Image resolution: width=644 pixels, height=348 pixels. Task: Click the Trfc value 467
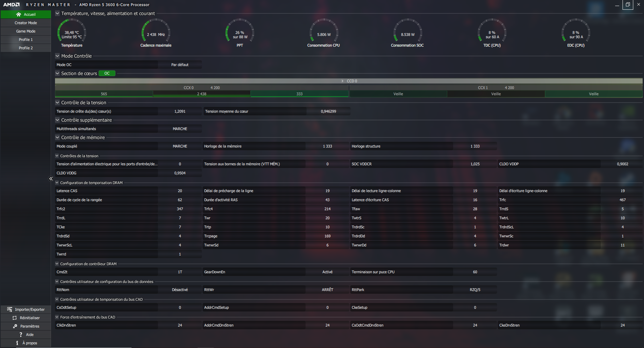click(x=623, y=200)
